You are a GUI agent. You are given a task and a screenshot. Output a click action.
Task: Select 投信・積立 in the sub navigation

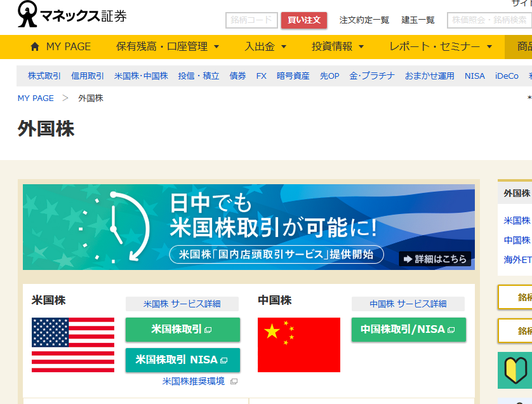(199, 76)
